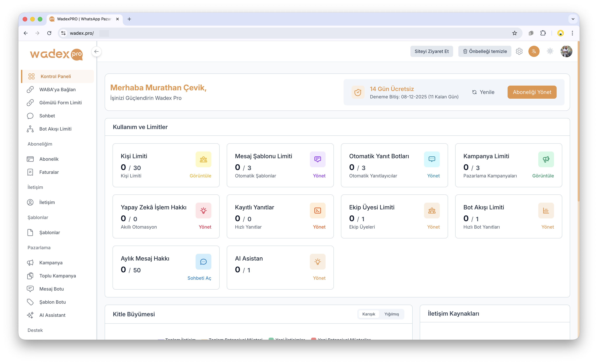Select Faturalar under Aboneliğim

(49, 172)
